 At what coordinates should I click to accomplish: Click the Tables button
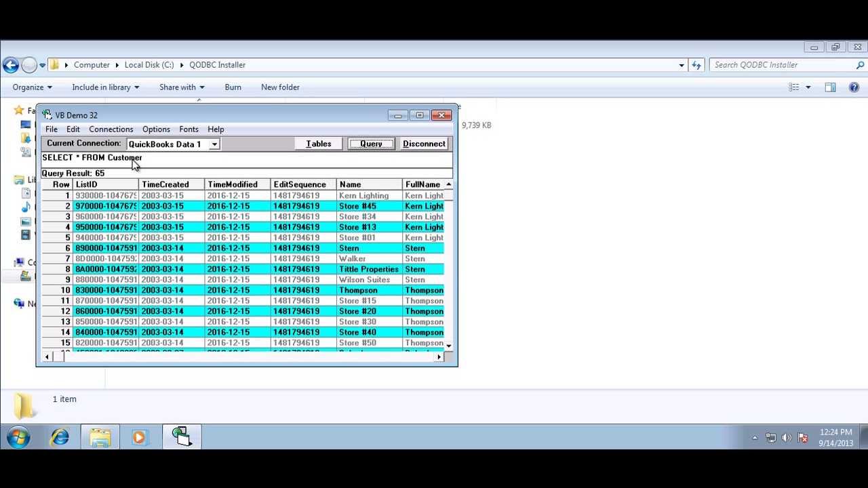(x=319, y=144)
